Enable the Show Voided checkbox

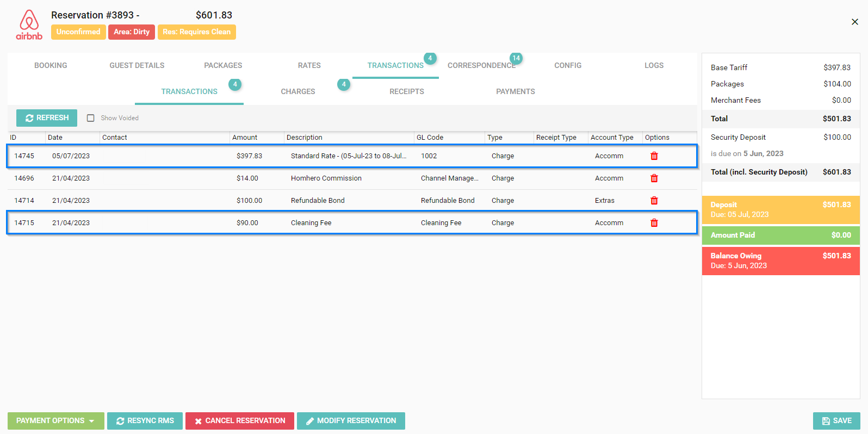pyautogui.click(x=91, y=118)
